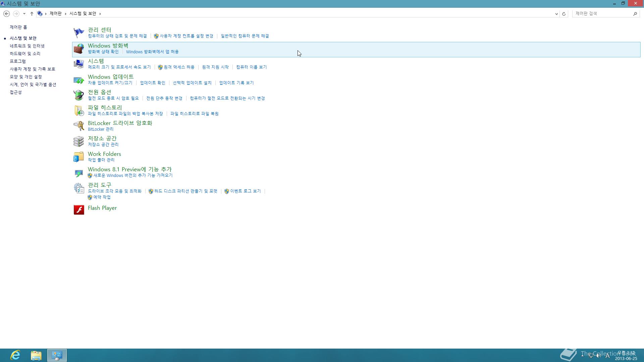Click the Flash Player heading
Image resolution: width=644 pixels, height=362 pixels.
point(102,208)
